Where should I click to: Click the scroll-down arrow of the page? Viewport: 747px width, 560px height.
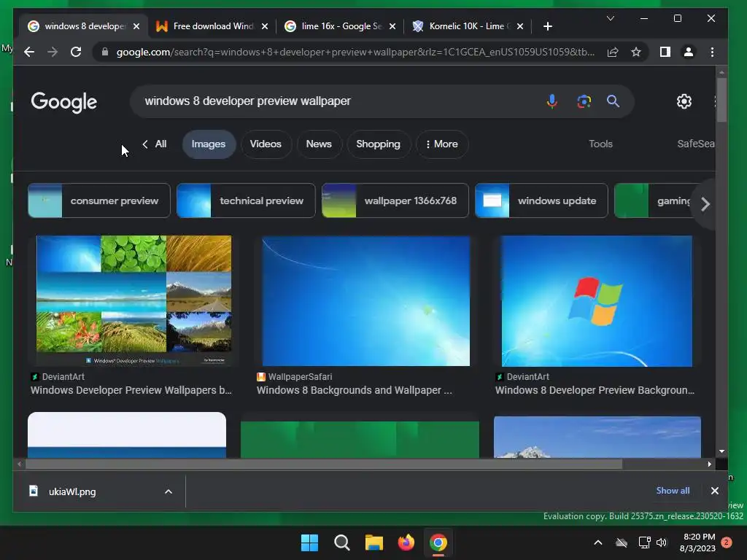[721, 451]
